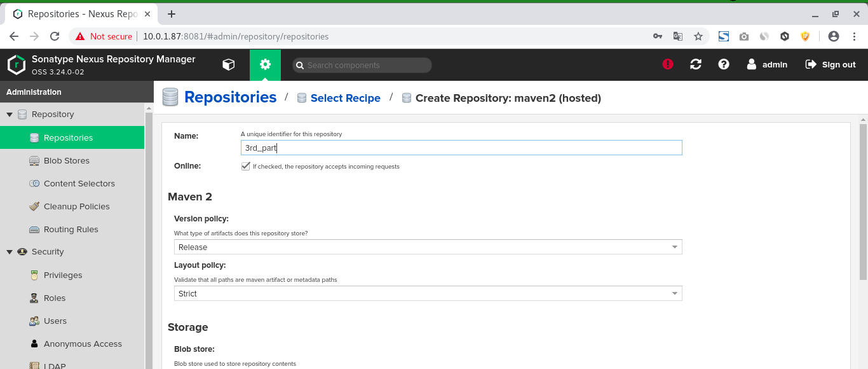Bookmark this page with star icon

698,36
